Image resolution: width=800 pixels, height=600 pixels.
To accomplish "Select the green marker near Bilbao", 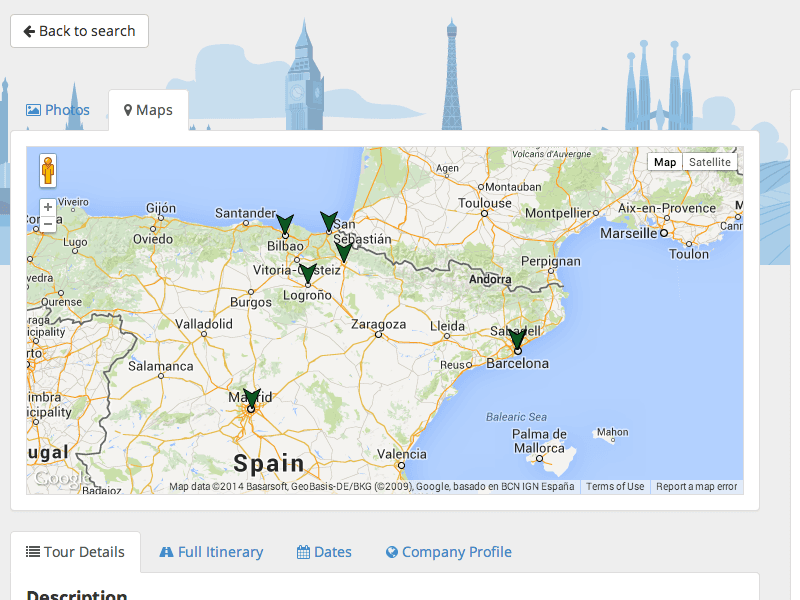I will click(285, 224).
